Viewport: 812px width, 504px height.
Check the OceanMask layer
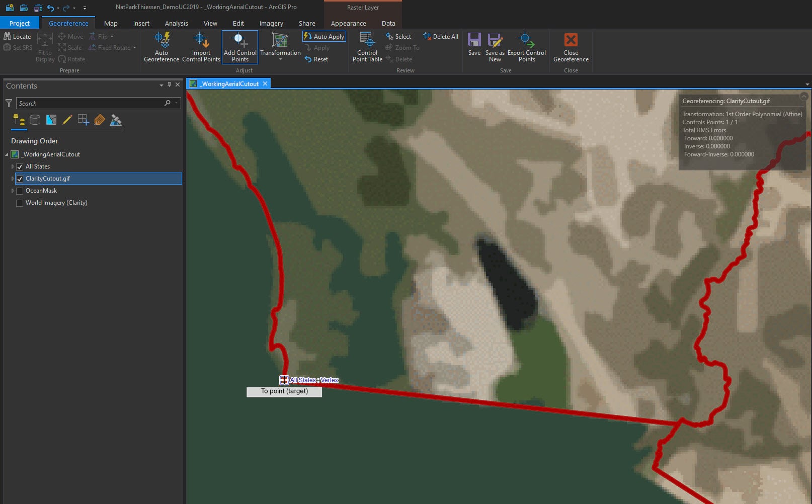[20, 191]
